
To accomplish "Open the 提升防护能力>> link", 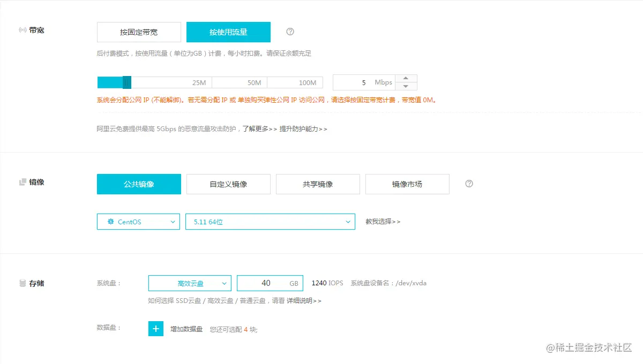I will pyautogui.click(x=303, y=129).
